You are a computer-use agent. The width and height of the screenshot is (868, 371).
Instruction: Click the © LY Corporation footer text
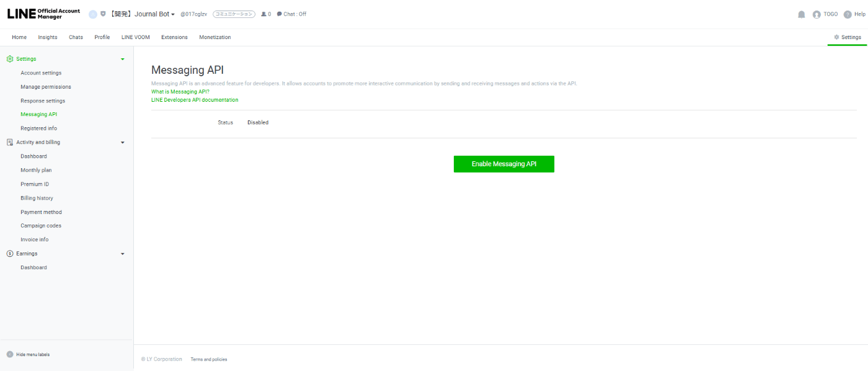point(162,359)
